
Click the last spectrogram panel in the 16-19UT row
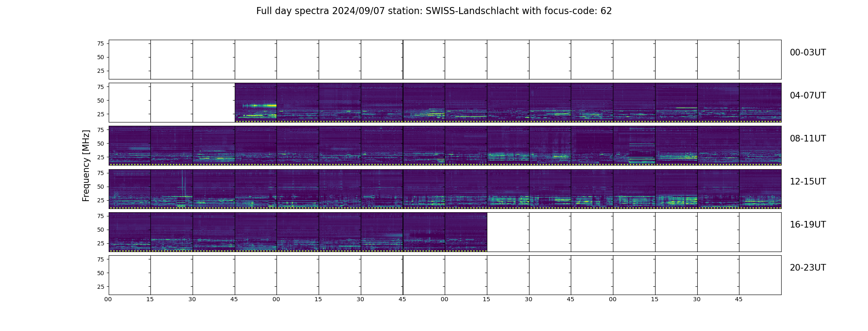(x=466, y=232)
